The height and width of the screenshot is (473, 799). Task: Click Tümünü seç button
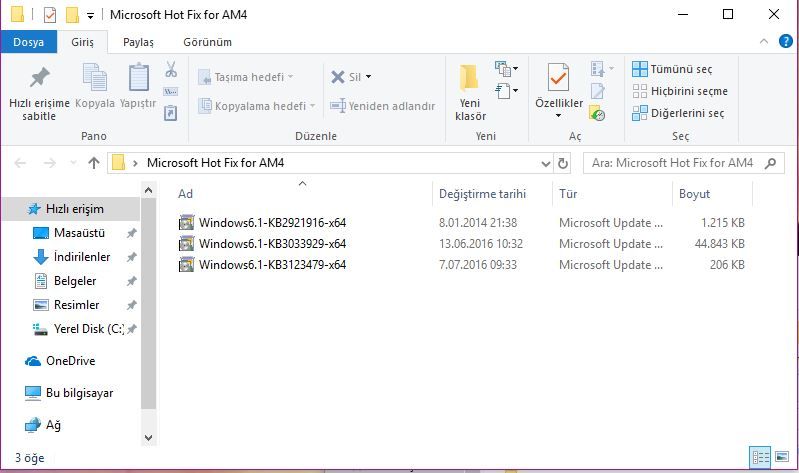click(x=672, y=69)
